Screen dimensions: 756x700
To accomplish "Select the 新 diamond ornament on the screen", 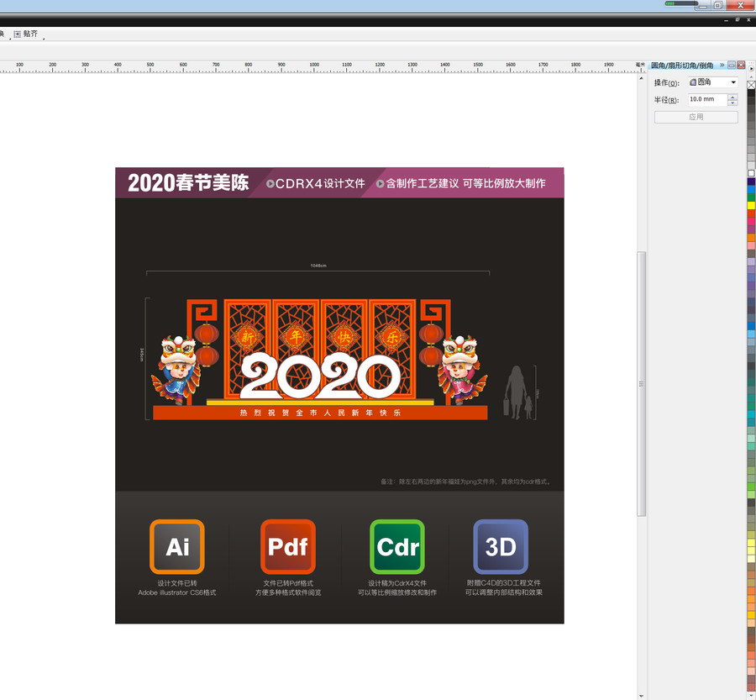I will 247,337.
